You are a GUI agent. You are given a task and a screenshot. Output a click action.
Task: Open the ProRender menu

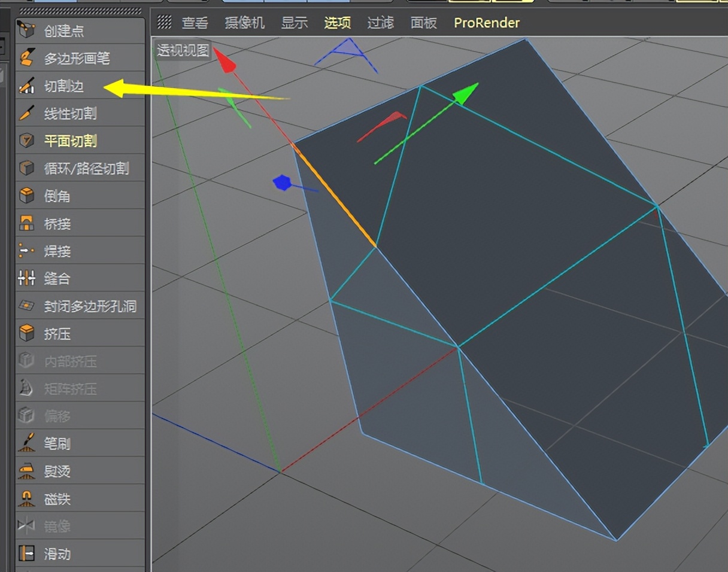(x=489, y=23)
